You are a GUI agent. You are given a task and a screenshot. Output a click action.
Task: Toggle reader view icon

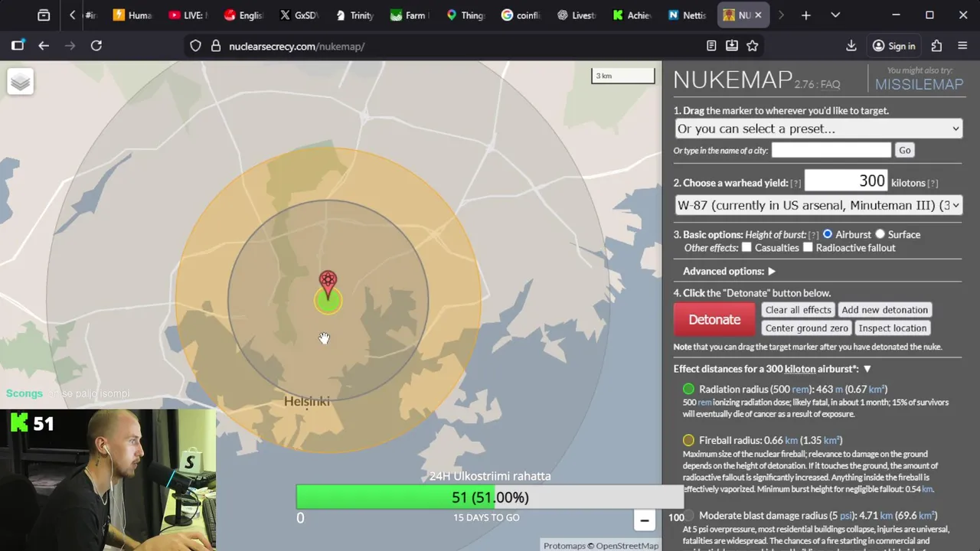pyautogui.click(x=711, y=46)
